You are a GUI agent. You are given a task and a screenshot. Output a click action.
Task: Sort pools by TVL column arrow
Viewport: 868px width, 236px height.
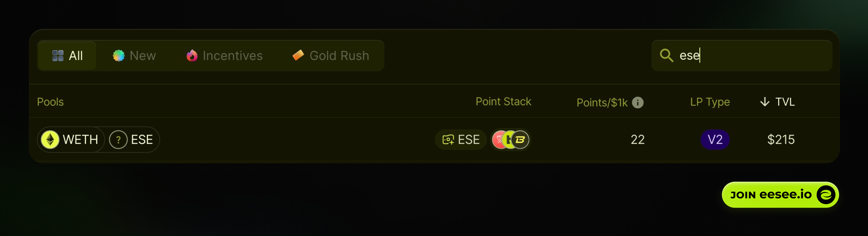pyautogui.click(x=765, y=102)
